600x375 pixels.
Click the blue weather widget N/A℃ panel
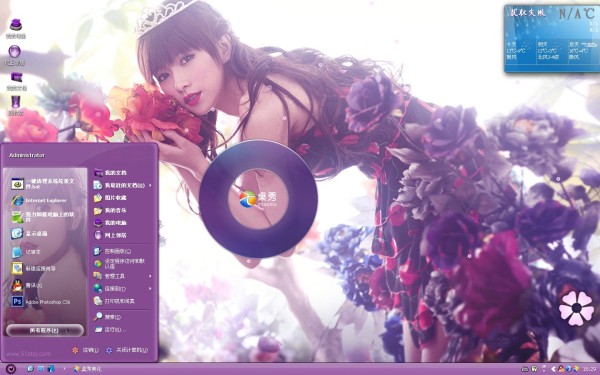pos(552,39)
